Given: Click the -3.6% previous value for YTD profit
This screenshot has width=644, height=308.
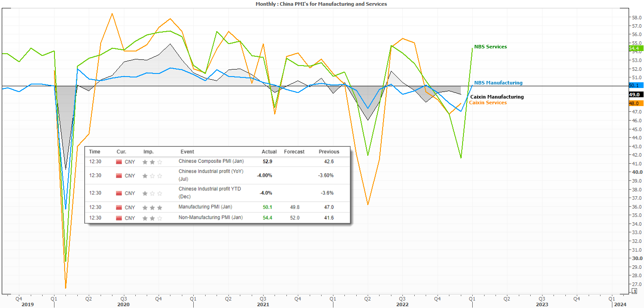Looking at the screenshot, I should [x=327, y=193].
